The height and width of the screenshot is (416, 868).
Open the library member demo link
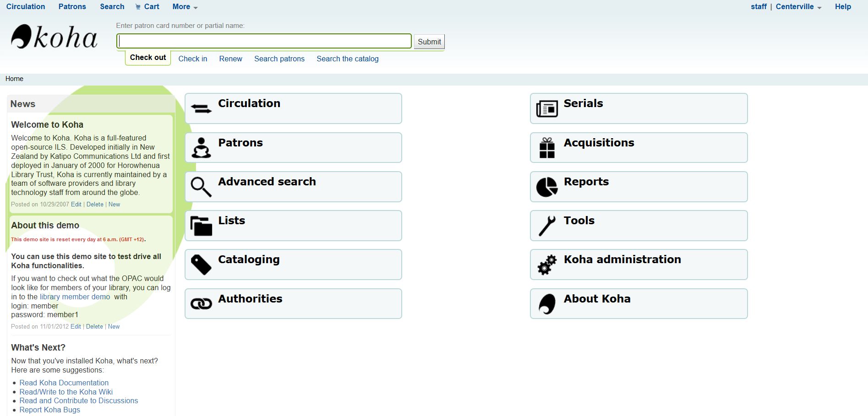pos(73,297)
